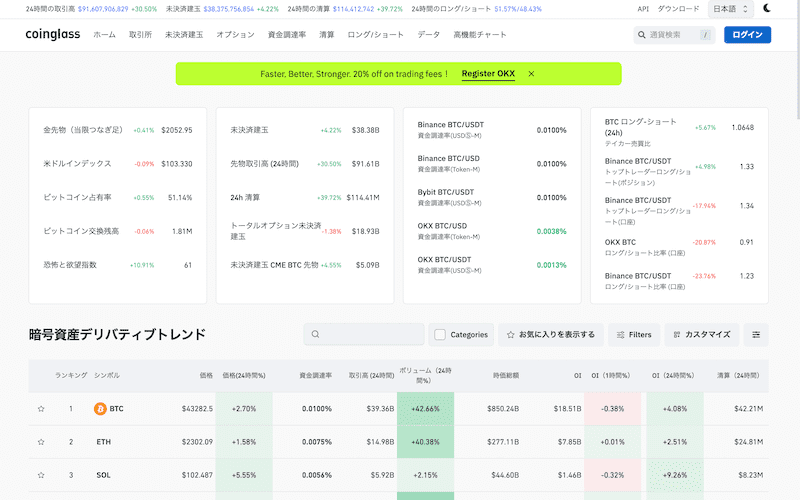Click お気に入りを表示する button
800x500 pixels.
tap(551, 335)
